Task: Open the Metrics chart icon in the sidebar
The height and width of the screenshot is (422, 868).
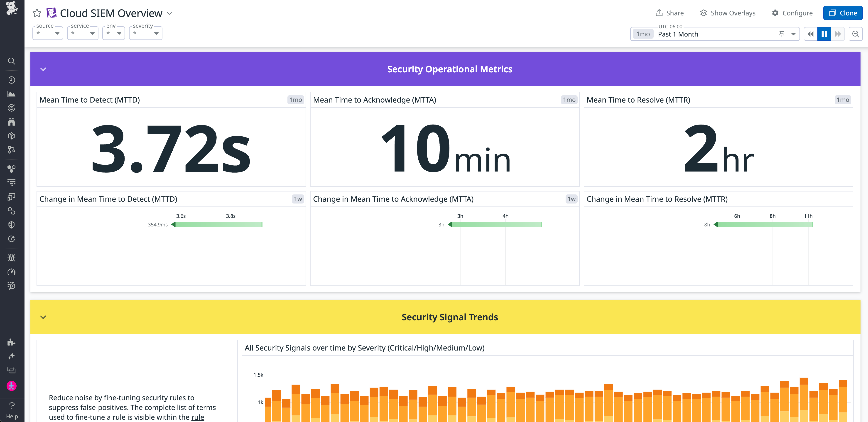Action: (11, 94)
